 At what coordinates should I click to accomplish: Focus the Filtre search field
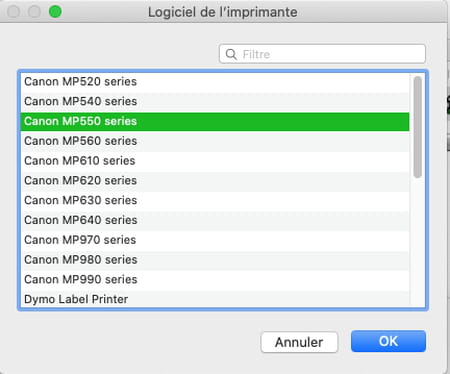(x=322, y=54)
